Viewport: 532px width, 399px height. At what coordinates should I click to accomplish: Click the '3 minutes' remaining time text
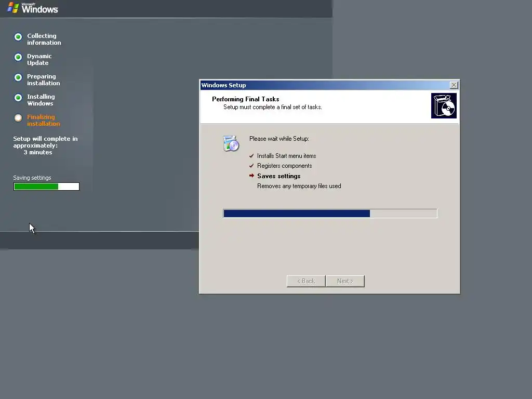[x=38, y=153]
